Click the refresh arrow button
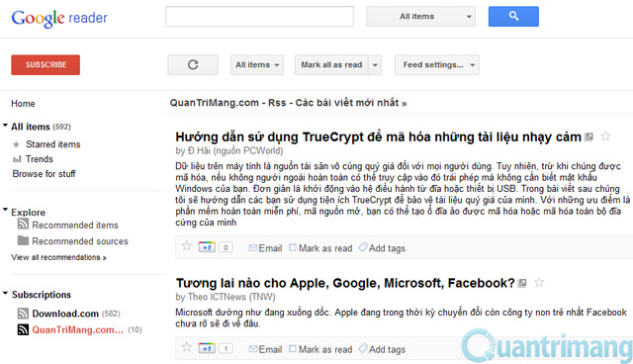Image resolution: width=633 pixels, height=364 pixels. pyautogui.click(x=193, y=64)
